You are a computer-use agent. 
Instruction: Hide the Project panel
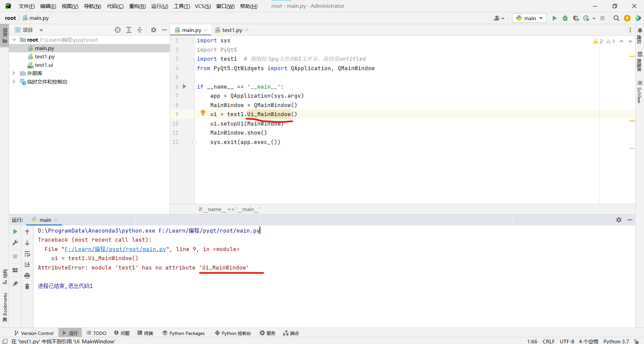coord(164,30)
